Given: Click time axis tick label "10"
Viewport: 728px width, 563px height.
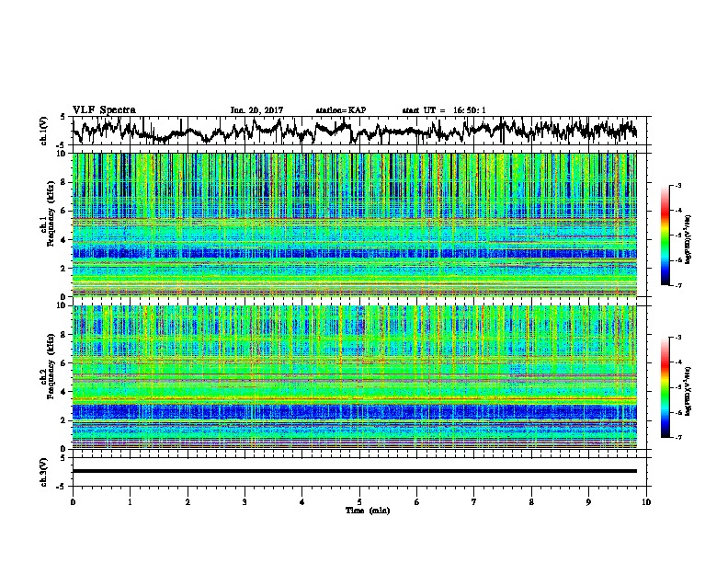Looking at the screenshot, I should pos(646,502).
